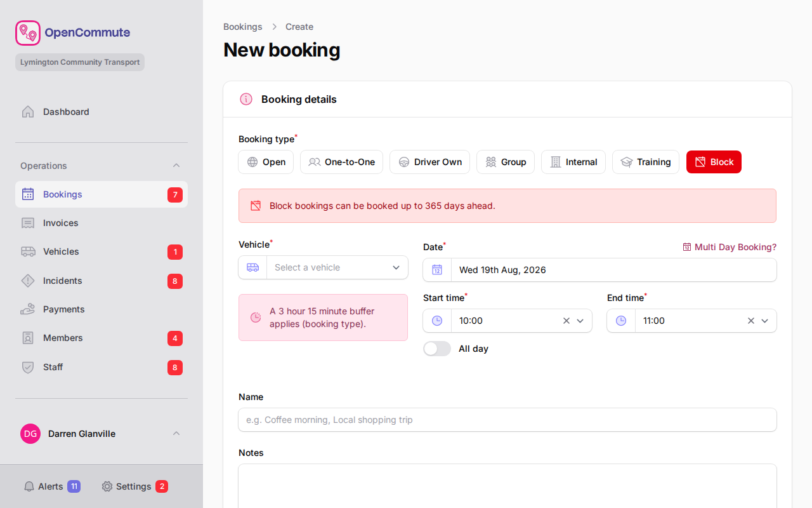Open the Members page
This screenshot has width=812, height=508.
pos(101,338)
